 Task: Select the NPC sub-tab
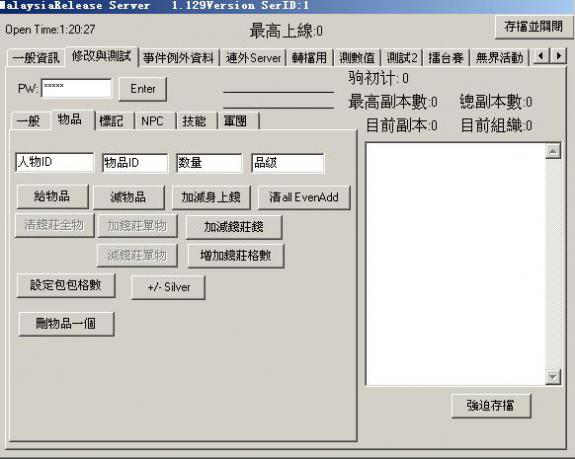click(152, 121)
